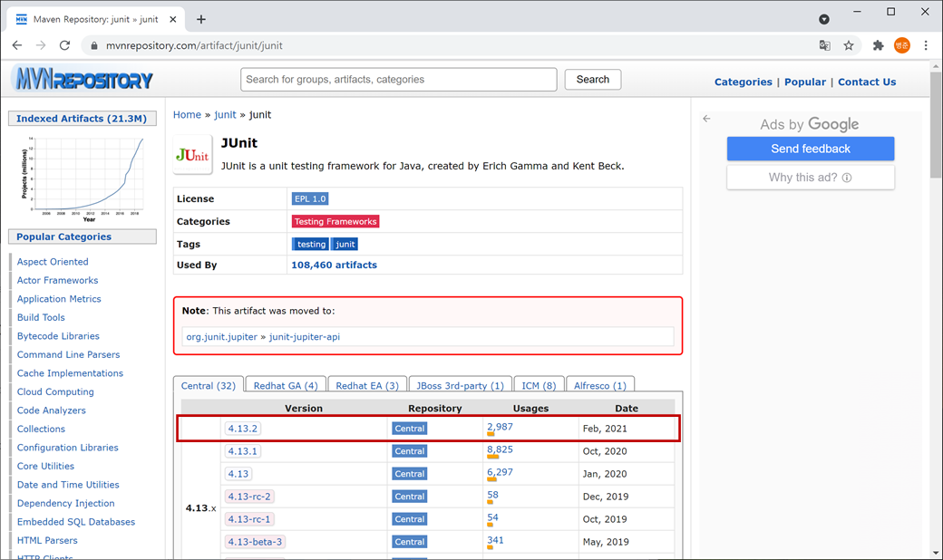The width and height of the screenshot is (943, 560).
Task: Open version 4.13-beta-3
Action: tap(255, 542)
